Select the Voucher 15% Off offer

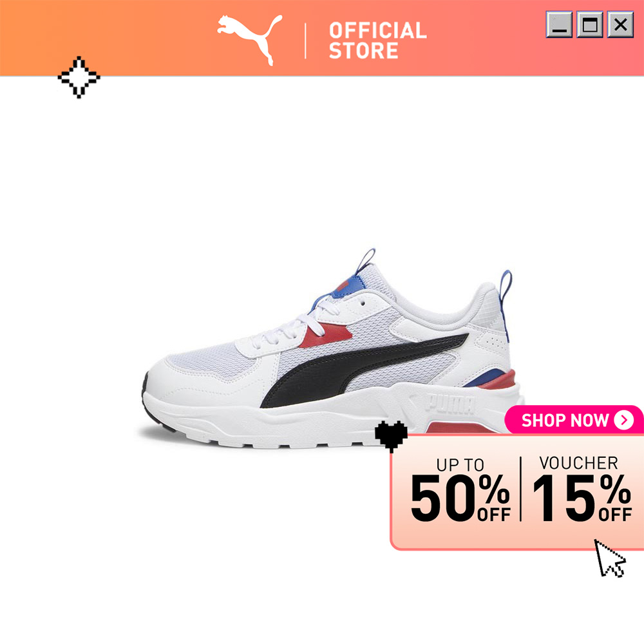[582, 489]
